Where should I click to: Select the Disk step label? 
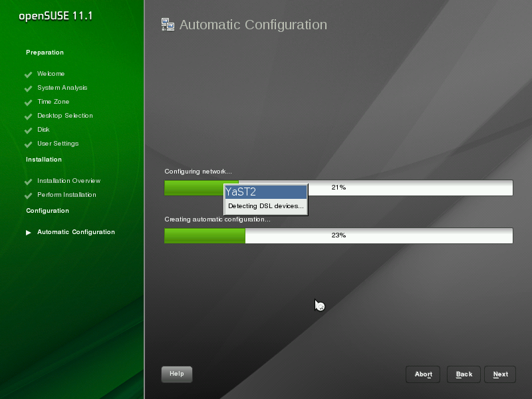[x=43, y=129]
